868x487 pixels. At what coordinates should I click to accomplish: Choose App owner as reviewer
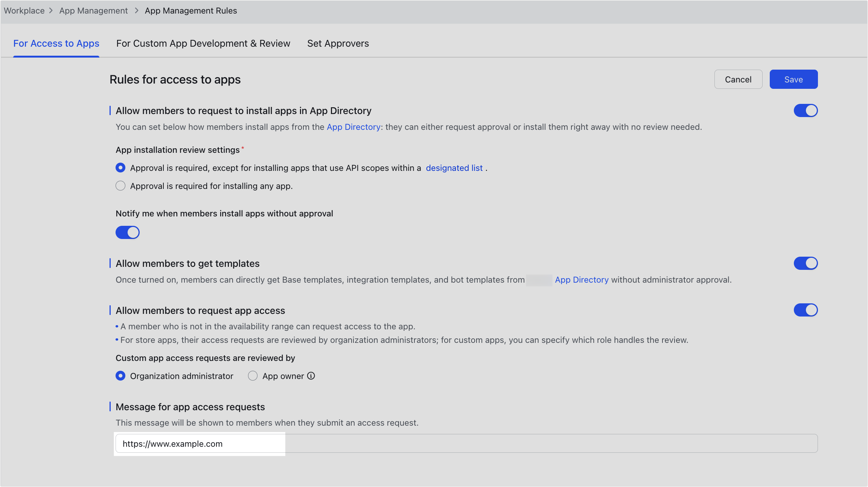253,376
